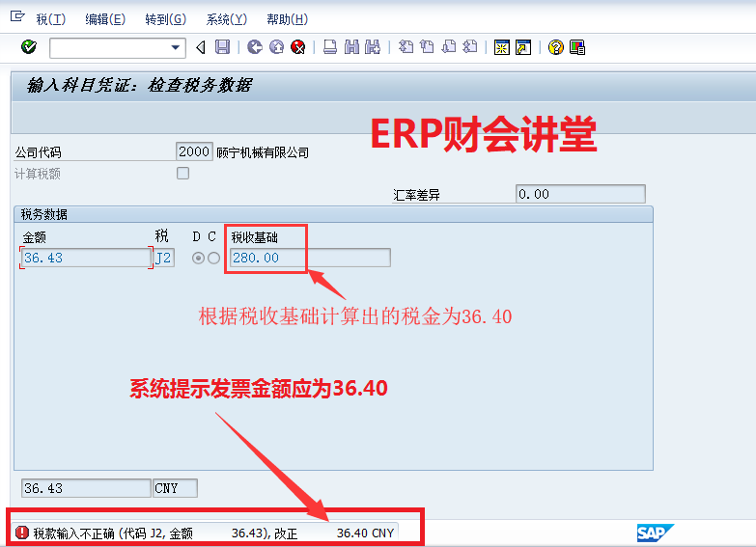756x547 pixels.
Task: Open the 编辑(E) menu
Action: [105, 19]
